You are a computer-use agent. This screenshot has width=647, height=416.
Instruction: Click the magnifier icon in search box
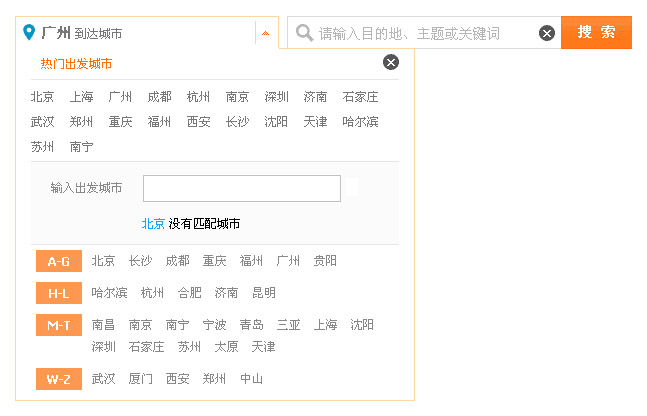tap(304, 33)
